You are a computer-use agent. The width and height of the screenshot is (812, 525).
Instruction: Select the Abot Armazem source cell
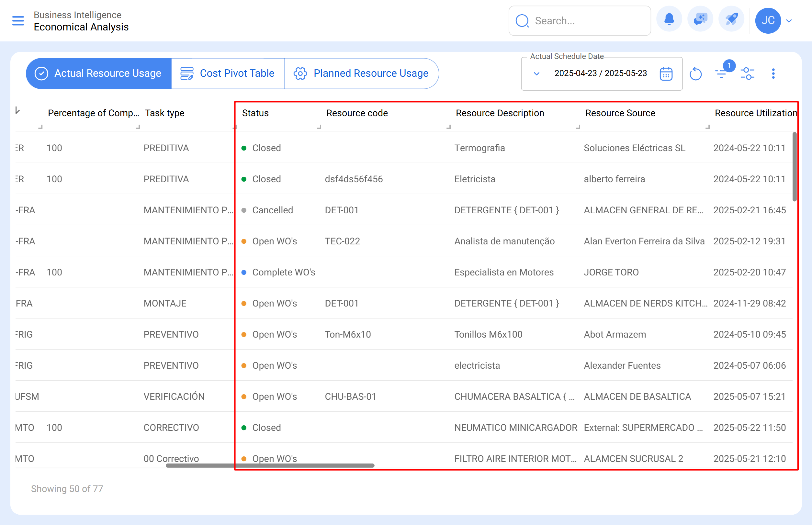(615, 334)
